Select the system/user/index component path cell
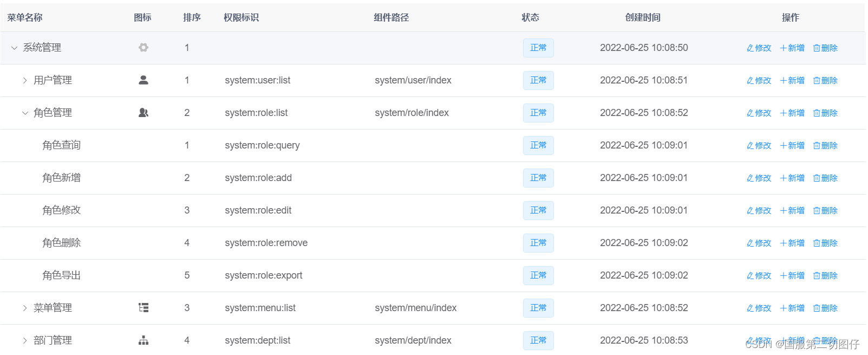Image resolution: width=868 pixels, height=355 pixels. pos(413,80)
